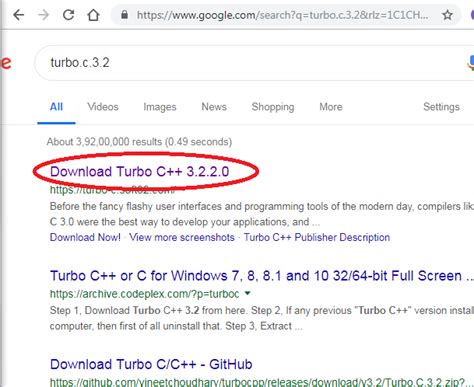The image size is (474, 387).
Task: Select the News tab
Action: click(x=214, y=107)
